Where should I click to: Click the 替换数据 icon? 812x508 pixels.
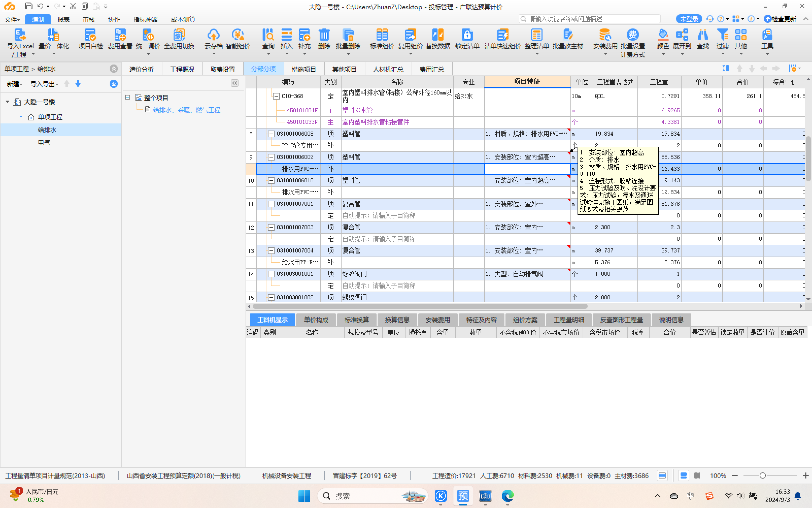point(437,35)
